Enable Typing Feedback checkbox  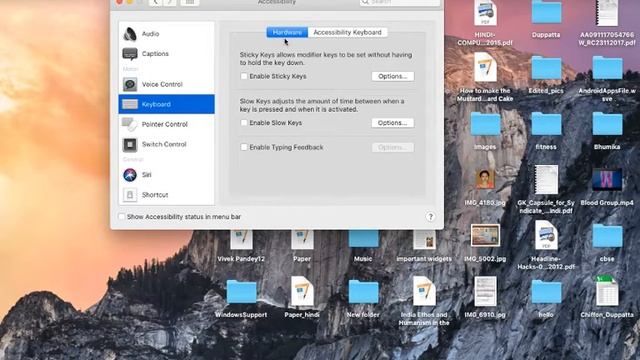tap(244, 147)
